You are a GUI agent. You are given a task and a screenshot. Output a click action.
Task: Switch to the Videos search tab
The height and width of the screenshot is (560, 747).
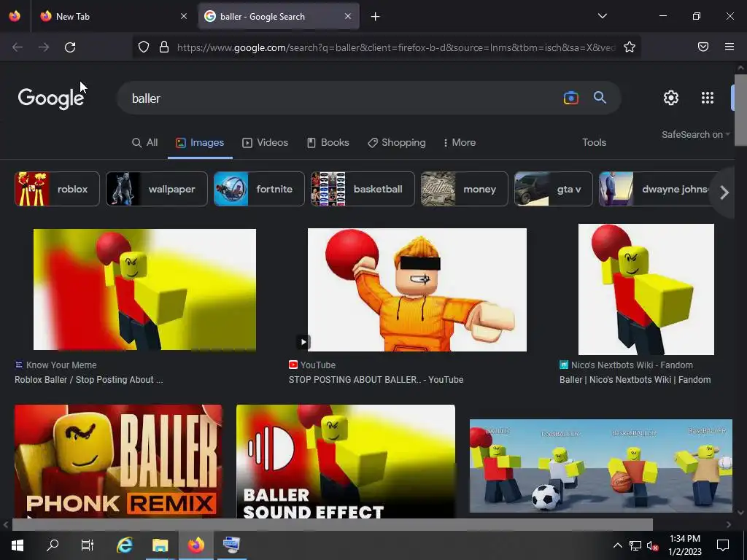click(x=265, y=142)
